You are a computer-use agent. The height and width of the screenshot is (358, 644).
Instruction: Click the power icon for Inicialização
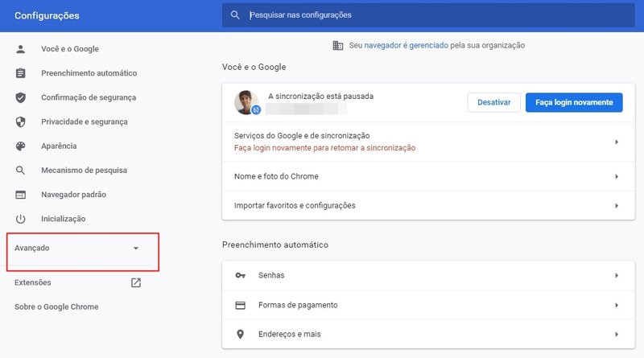tap(21, 219)
